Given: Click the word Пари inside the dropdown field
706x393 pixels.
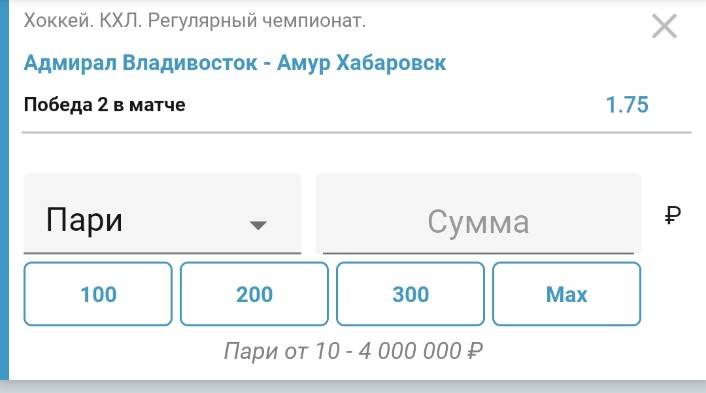Looking at the screenshot, I should (x=84, y=220).
